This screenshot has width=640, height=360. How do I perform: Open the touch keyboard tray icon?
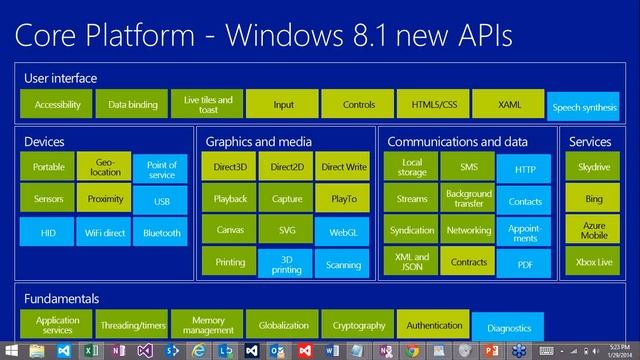tap(546, 351)
